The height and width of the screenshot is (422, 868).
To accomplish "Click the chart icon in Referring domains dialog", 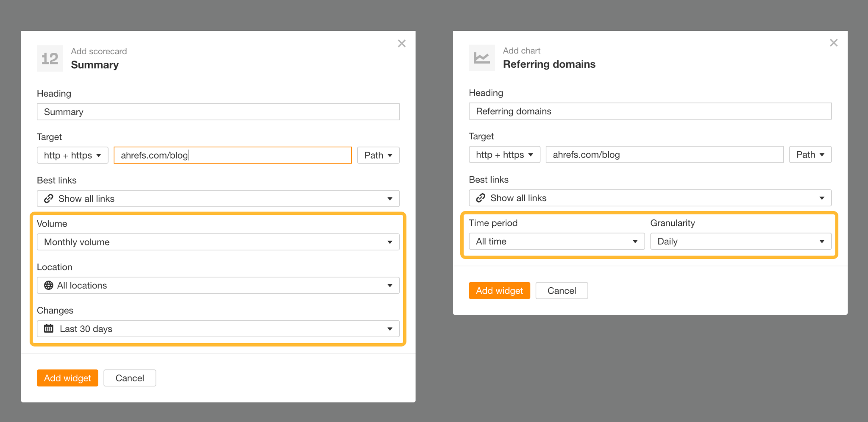I will coord(481,58).
